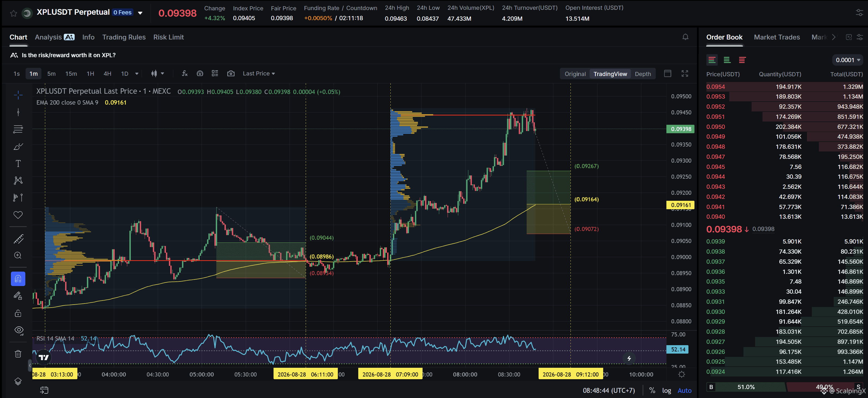Open the chart layout grid icon

215,73
